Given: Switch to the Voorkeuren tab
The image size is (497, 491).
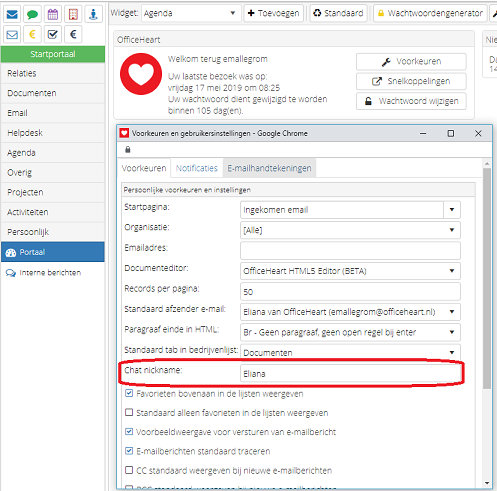Looking at the screenshot, I should coord(144,168).
